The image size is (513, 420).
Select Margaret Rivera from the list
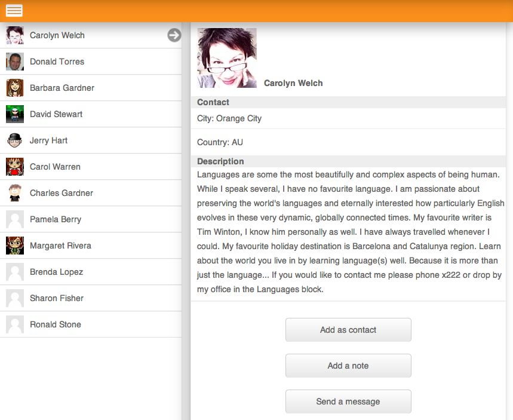(x=91, y=246)
